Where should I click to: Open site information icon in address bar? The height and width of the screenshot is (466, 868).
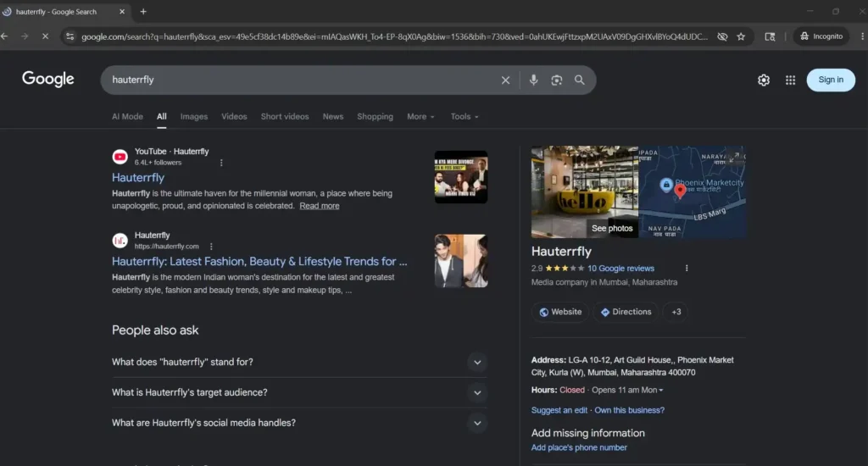[70, 36]
